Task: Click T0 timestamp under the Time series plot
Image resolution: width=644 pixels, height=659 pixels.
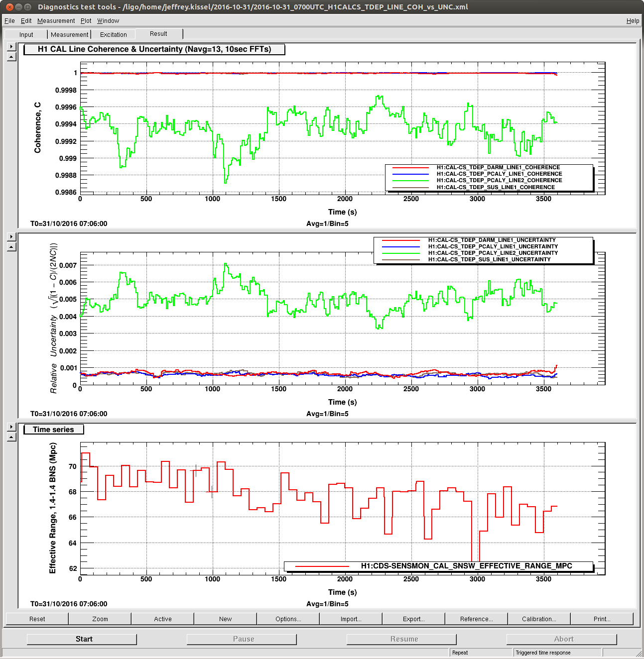Action: point(69,604)
